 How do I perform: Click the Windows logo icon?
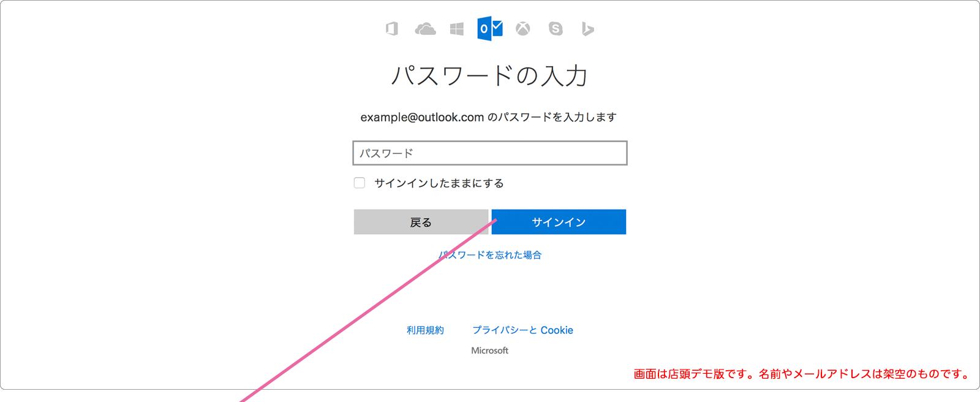point(457,29)
